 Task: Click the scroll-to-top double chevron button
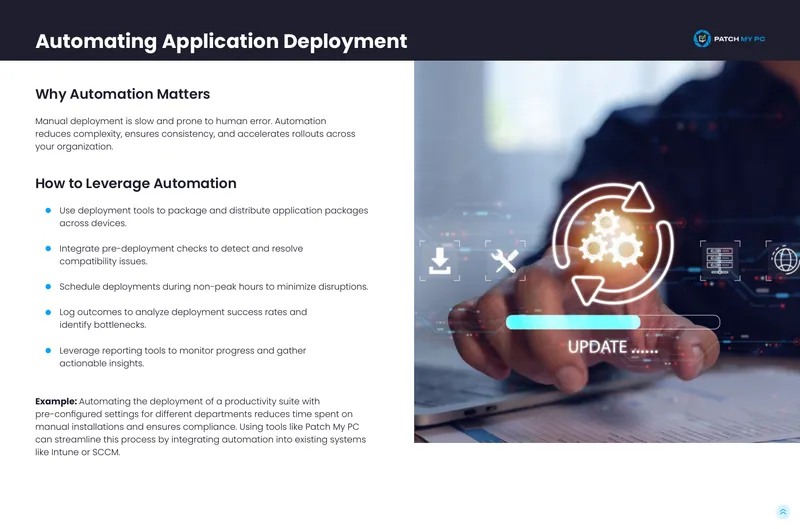click(x=783, y=512)
